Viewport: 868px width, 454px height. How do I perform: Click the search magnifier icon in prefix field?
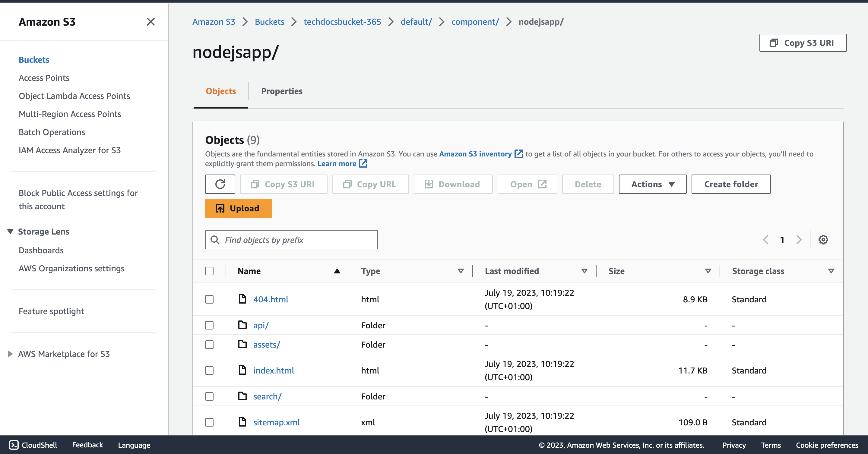click(215, 240)
